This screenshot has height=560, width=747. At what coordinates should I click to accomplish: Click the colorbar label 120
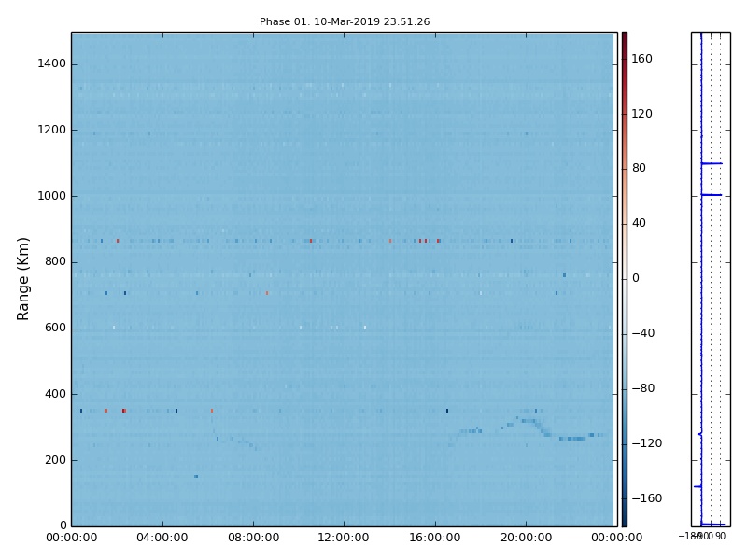(641, 114)
